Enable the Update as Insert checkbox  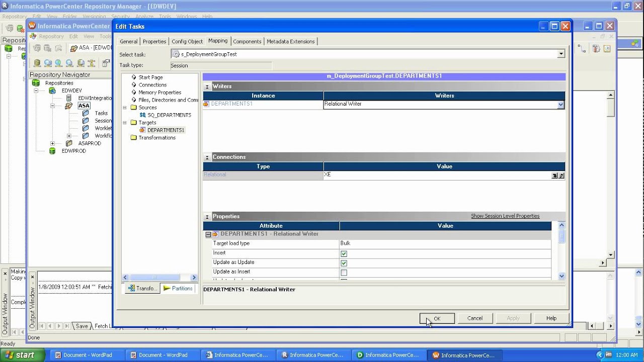(344, 273)
